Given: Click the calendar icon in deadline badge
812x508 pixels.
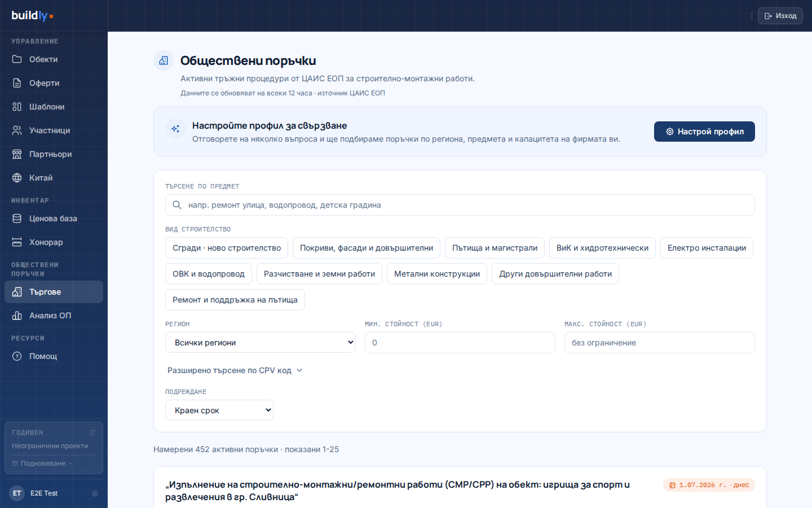Looking at the screenshot, I should pos(672,485).
